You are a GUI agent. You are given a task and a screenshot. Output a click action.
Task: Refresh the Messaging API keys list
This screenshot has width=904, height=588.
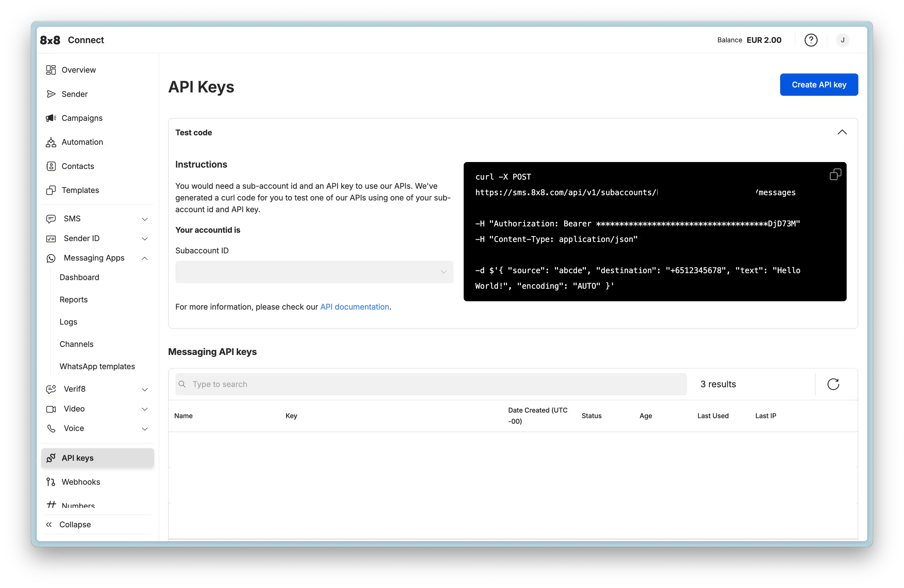tap(833, 384)
